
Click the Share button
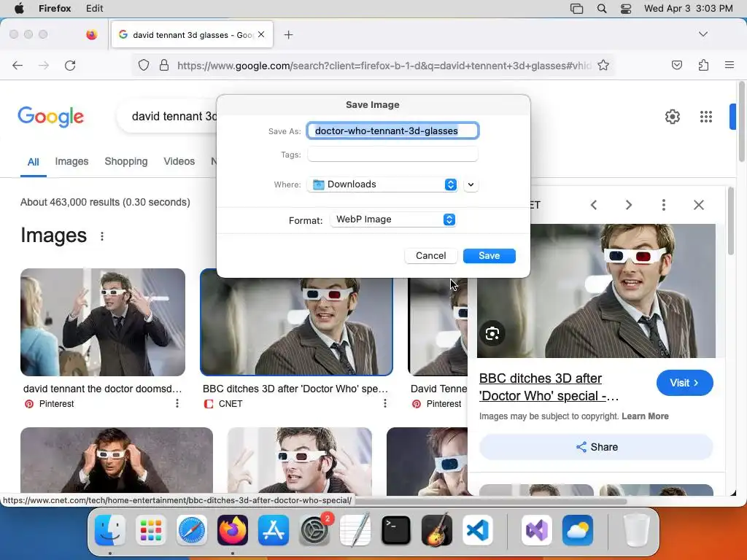[x=597, y=447]
